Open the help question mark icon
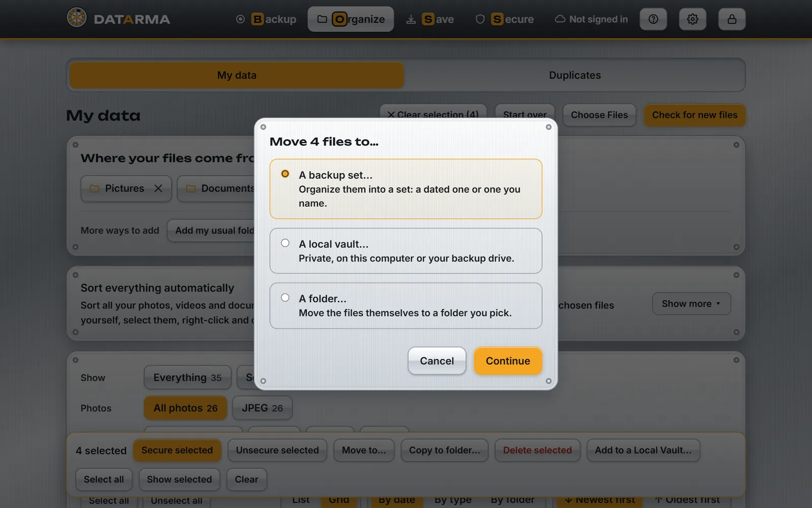812x508 pixels. (653, 19)
